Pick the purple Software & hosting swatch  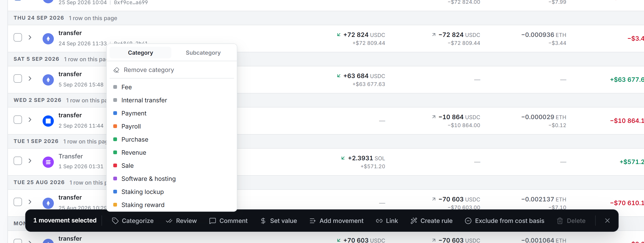click(x=115, y=179)
